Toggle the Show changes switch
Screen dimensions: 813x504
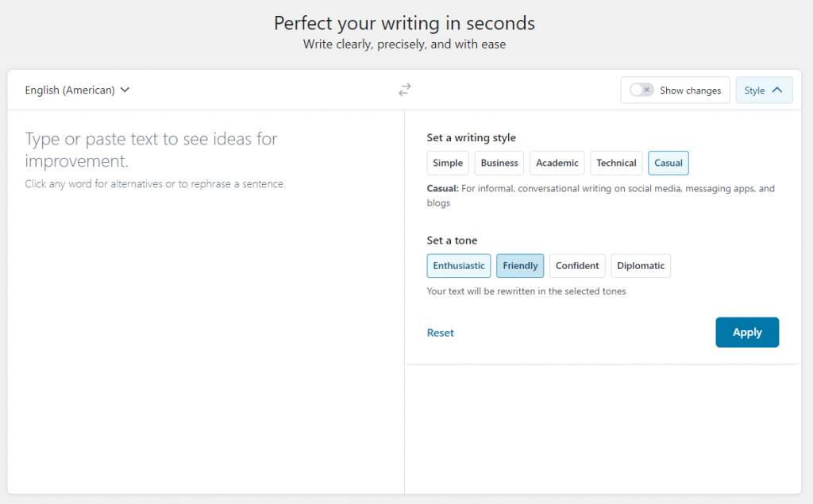(642, 90)
